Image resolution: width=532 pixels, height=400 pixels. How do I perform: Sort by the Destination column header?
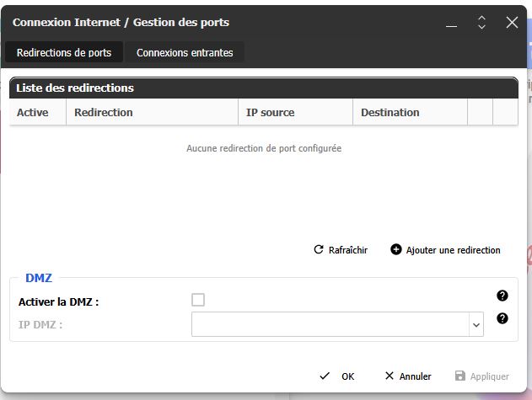(390, 112)
